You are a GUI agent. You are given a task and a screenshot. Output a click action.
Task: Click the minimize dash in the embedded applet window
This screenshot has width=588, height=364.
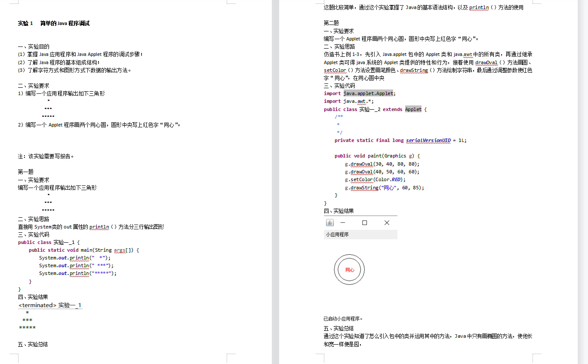click(x=343, y=222)
